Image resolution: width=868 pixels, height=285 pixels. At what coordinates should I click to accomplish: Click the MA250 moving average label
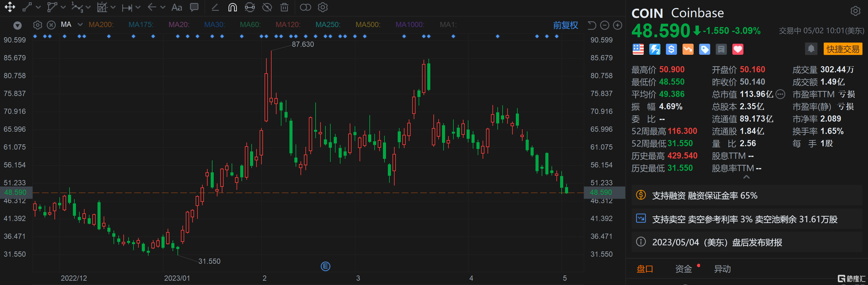point(328,25)
